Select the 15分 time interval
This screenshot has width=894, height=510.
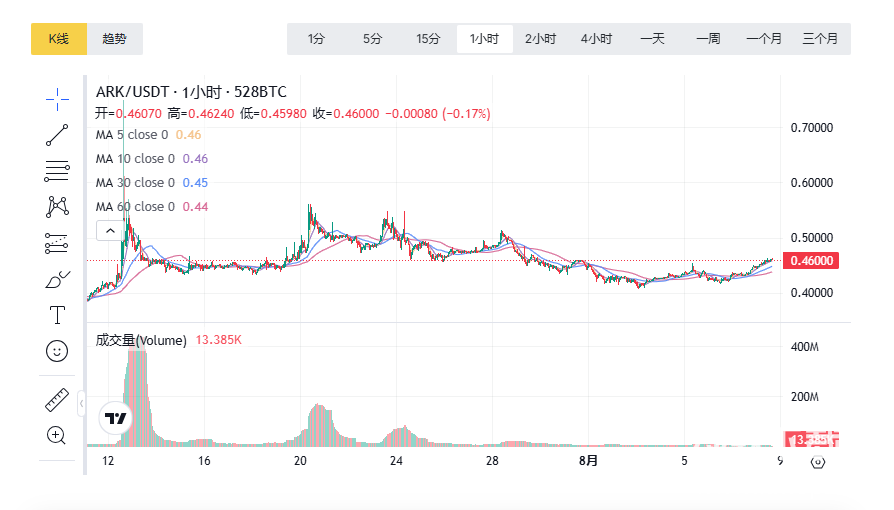(x=428, y=39)
